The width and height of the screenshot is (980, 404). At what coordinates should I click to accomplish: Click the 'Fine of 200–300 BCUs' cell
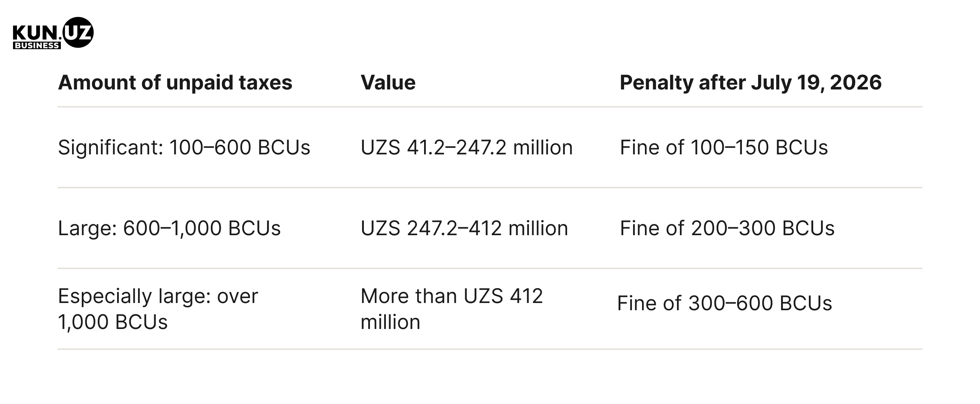point(727,228)
